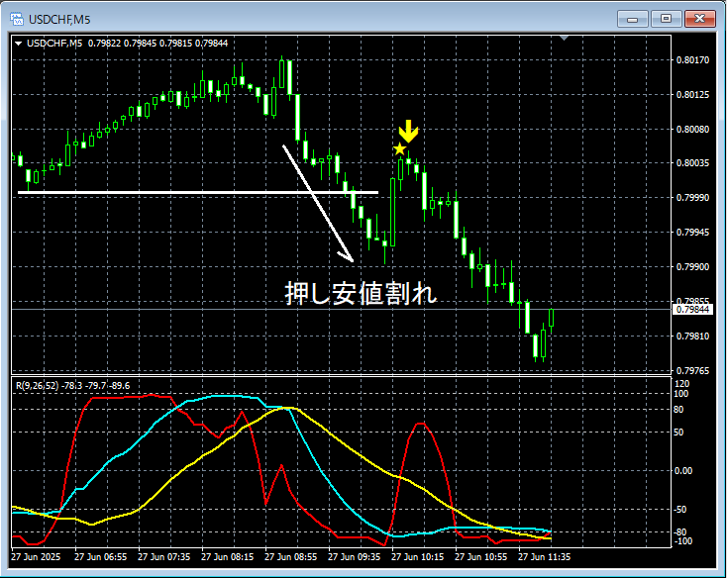Click the indicator scale value -100
Image resolution: width=728 pixels, height=578 pixels.
click(x=683, y=541)
